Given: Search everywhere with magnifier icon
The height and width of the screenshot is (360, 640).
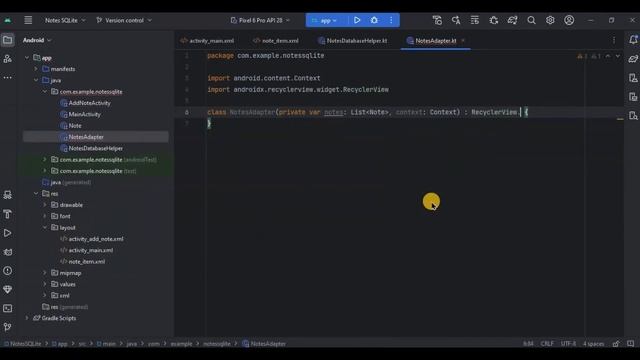Looking at the screenshot, I should [x=531, y=20].
